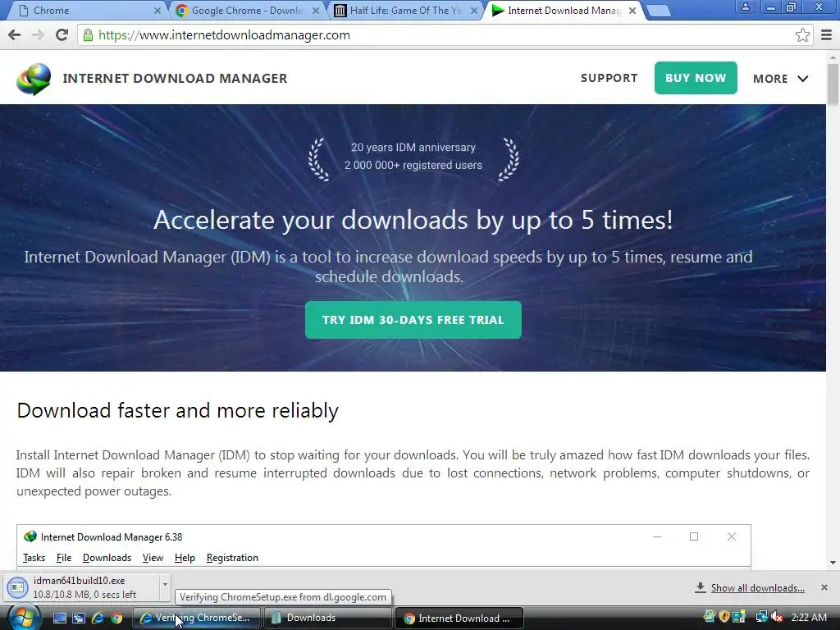This screenshot has height=630, width=840.
Task: Open a new tab
Action: pos(658,11)
